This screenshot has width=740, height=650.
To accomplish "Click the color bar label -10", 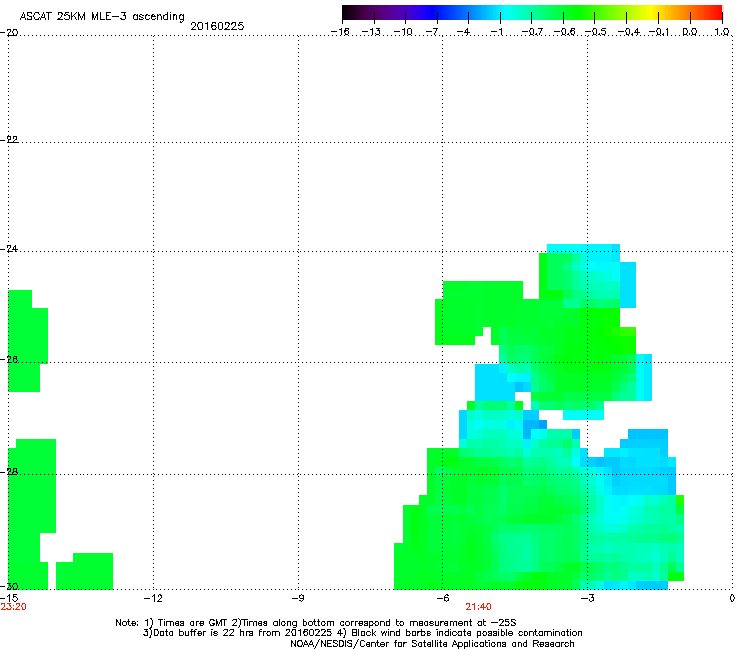I will (403, 32).
